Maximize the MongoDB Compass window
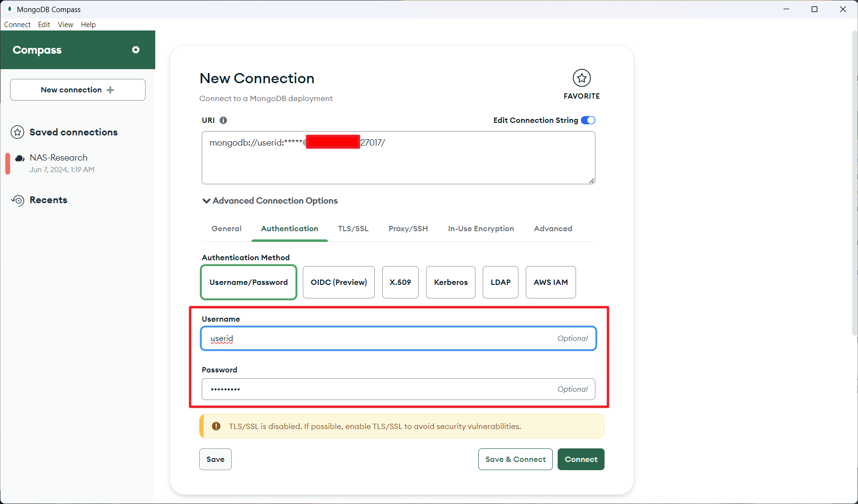The image size is (858, 504). (x=814, y=9)
